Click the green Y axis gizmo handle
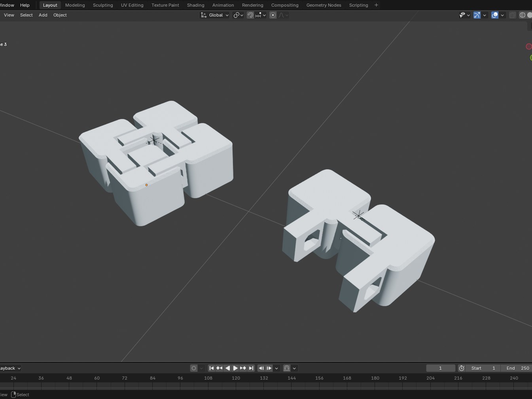 pyautogui.click(x=531, y=58)
